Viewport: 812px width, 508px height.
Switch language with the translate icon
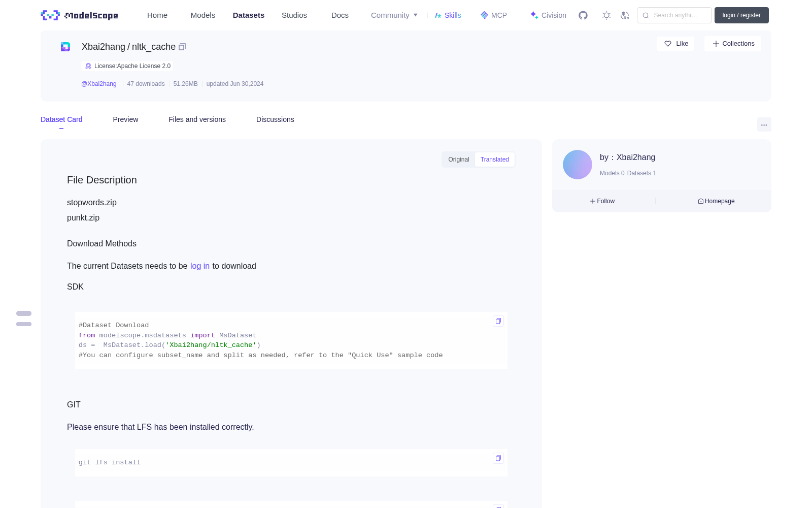[625, 15]
